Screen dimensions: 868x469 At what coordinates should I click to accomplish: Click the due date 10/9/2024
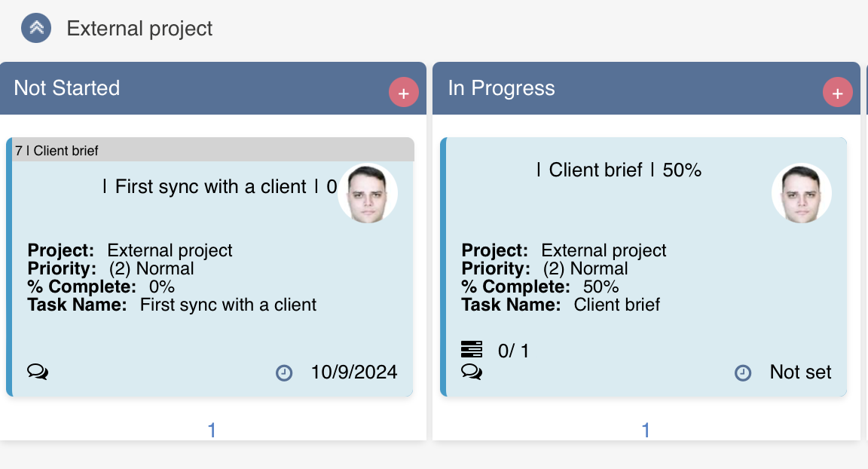point(354,372)
